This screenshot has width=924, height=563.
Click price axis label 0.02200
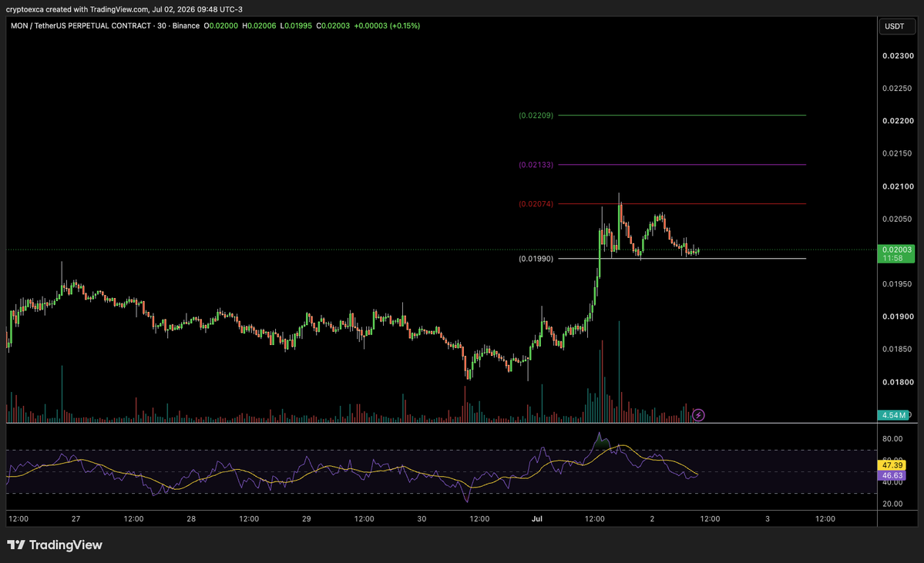pos(898,121)
